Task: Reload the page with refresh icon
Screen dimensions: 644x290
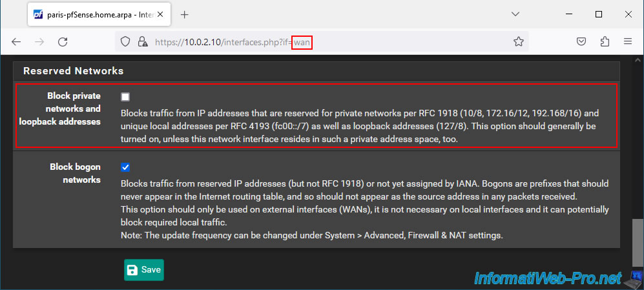Action: click(63, 41)
